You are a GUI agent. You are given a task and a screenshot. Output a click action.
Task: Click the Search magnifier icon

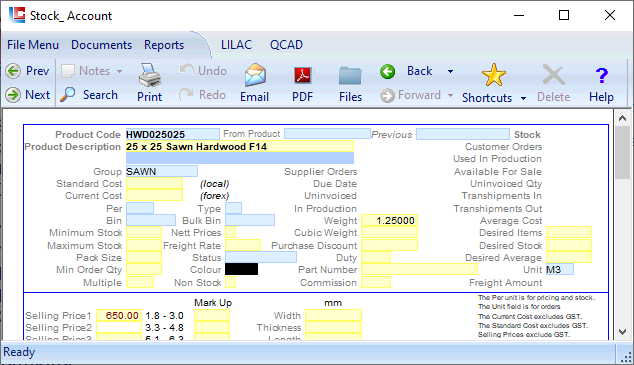68,95
